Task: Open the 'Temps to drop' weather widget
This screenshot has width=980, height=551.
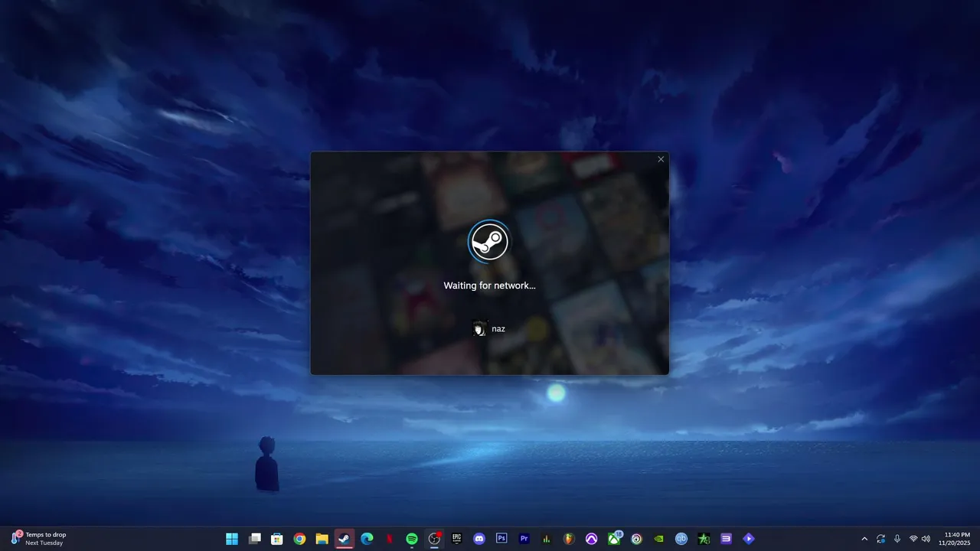Action: 38,539
